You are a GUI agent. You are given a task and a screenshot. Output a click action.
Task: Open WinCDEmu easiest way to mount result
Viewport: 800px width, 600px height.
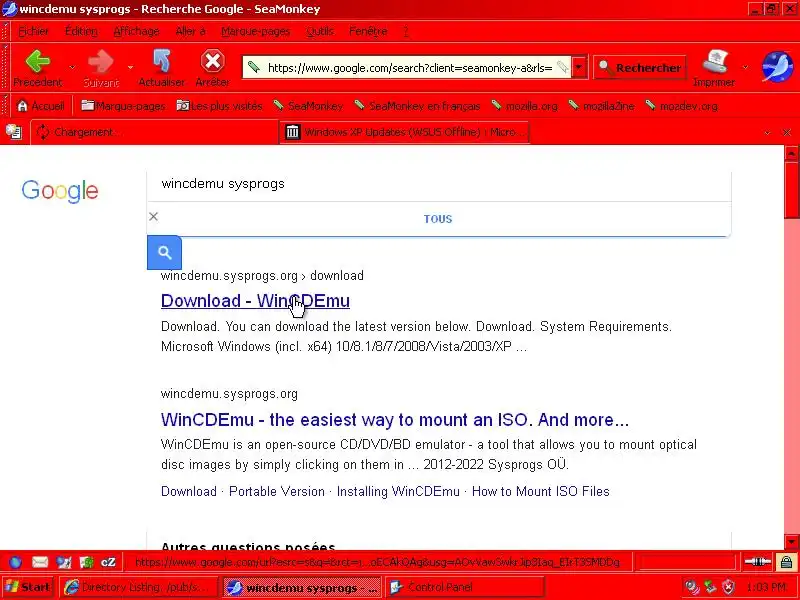pyautogui.click(x=394, y=419)
